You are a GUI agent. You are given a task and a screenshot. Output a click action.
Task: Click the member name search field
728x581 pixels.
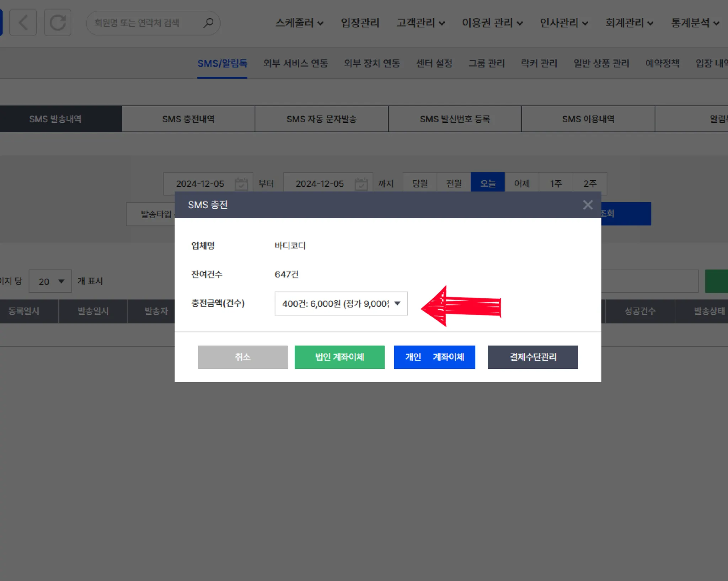click(146, 23)
